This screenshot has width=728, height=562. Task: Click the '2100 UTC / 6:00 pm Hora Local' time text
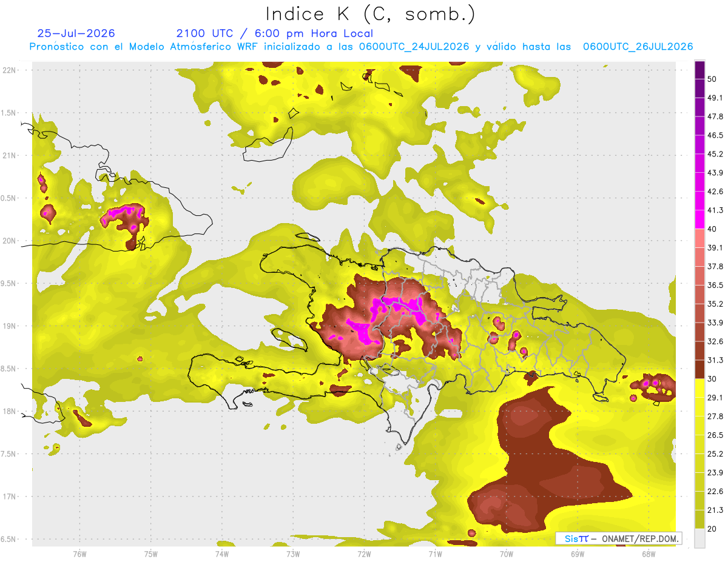tap(275, 33)
